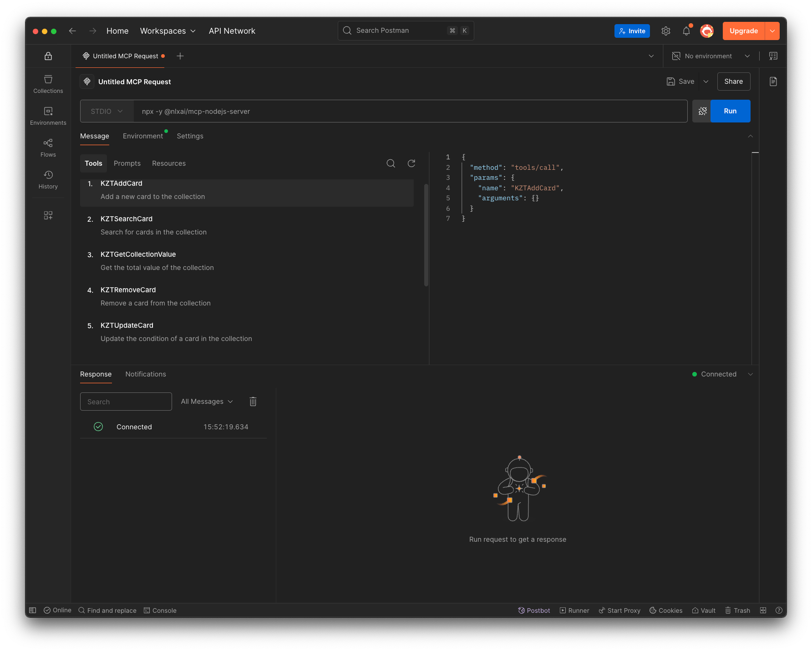
Task: Click the orange Upgrade button
Action: (744, 31)
